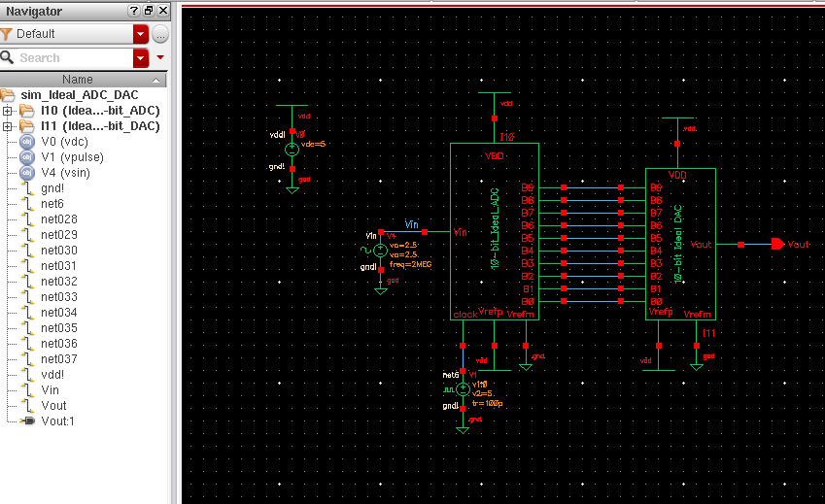The image size is (825, 504).
Task: Click the V0 (vdc) object icon
Action: (x=27, y=142)
